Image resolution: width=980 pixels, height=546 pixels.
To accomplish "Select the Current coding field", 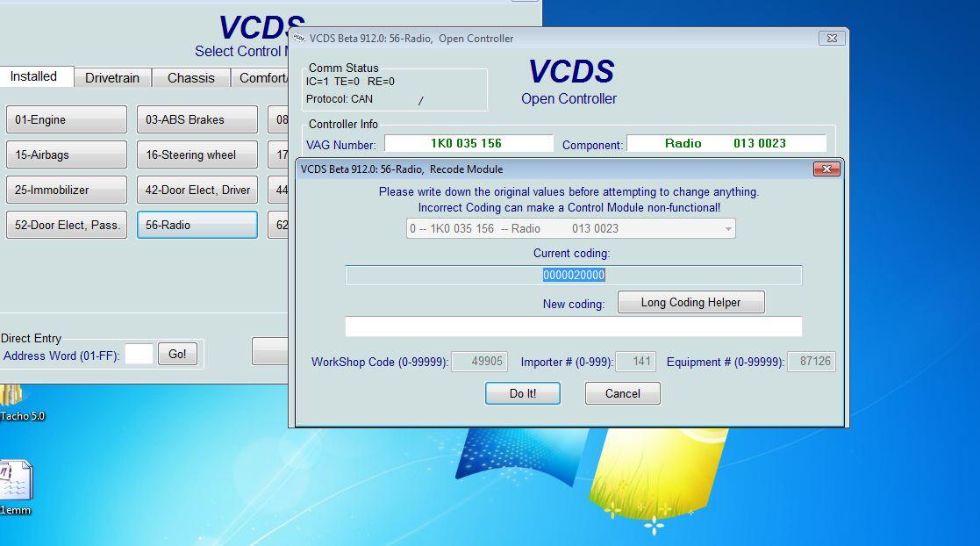I will tap(573, 276).
